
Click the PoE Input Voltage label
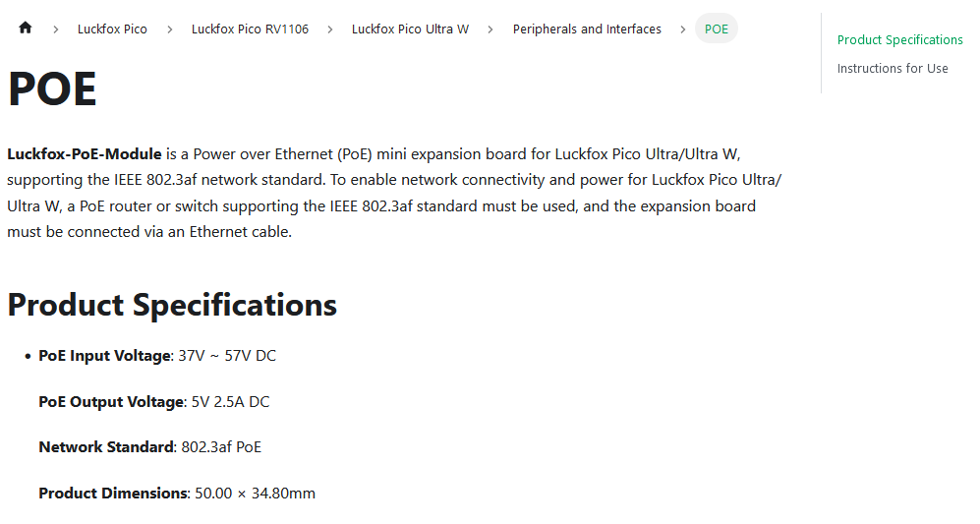(x=104, y=356)
